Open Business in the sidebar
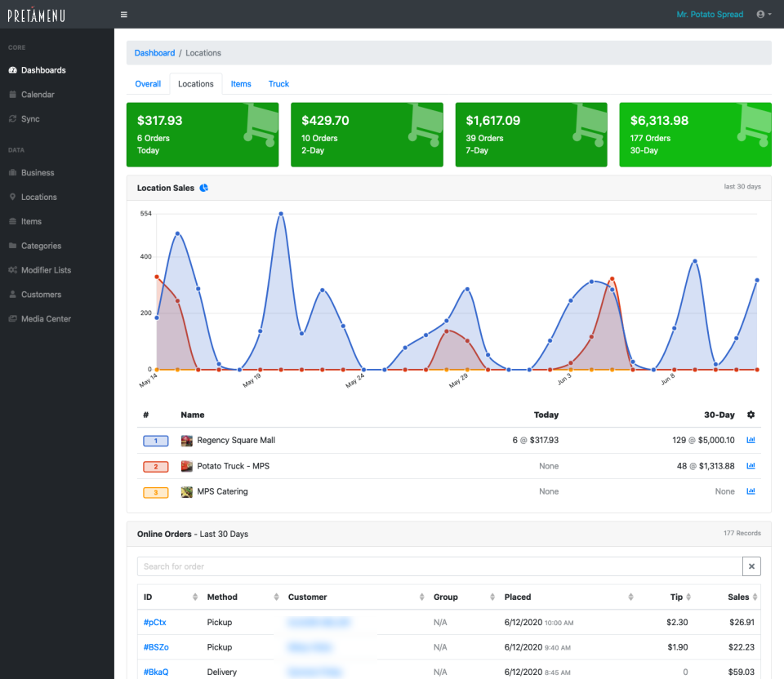Image resolution: width=784 pixels, height=679 pixels. [38, 173]
